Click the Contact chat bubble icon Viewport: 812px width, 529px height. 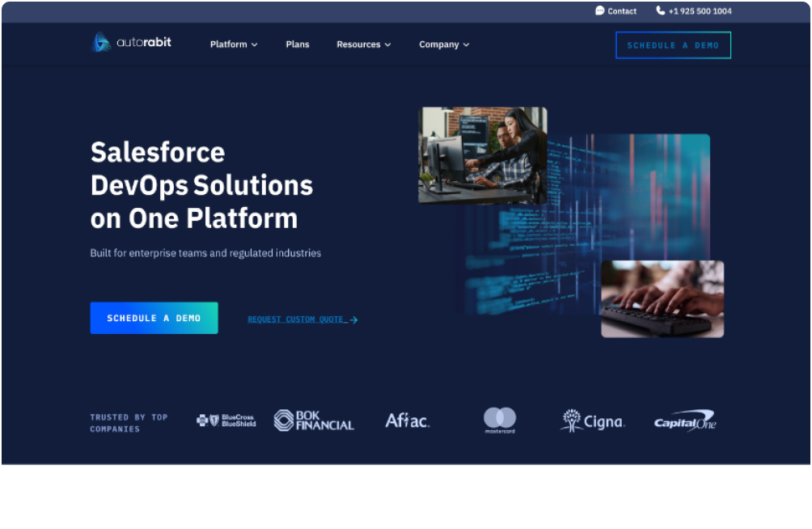point(599,11)
